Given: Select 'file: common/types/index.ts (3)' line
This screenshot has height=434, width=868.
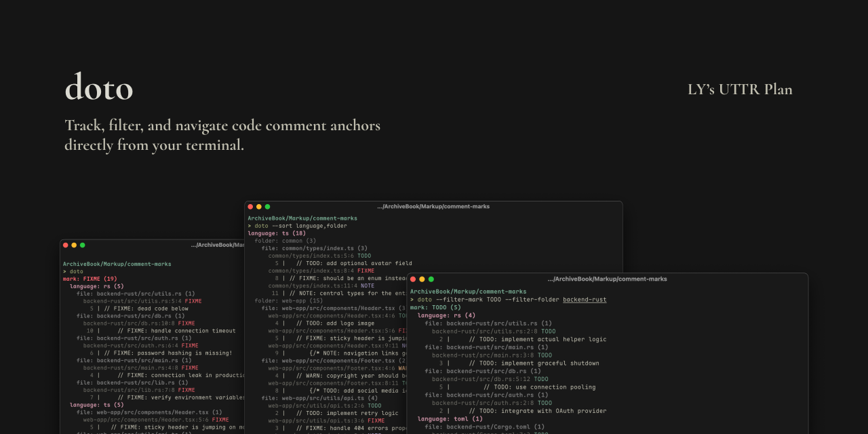Looking at the screenshot, I should point(315,248).
